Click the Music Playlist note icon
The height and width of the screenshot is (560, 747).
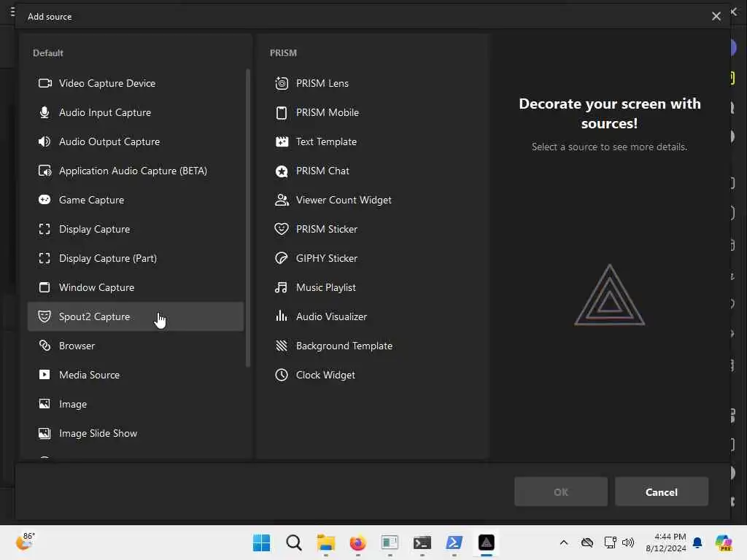pos(281,287)
